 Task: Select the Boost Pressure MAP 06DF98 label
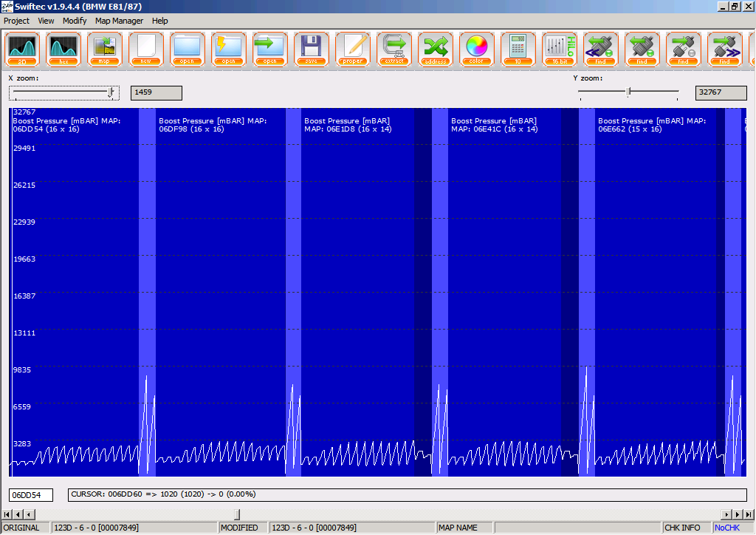(213, 125)
